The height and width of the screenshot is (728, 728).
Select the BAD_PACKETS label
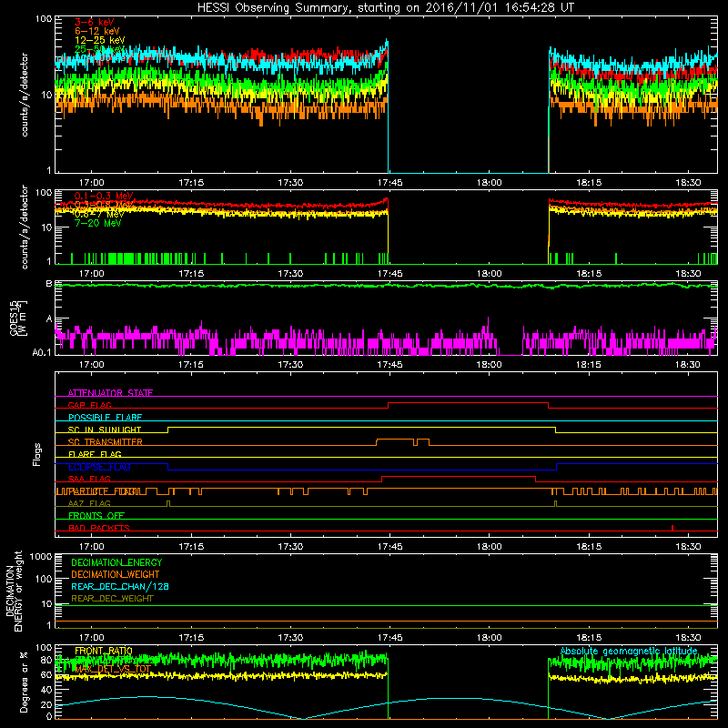click(x=99, y=528)
